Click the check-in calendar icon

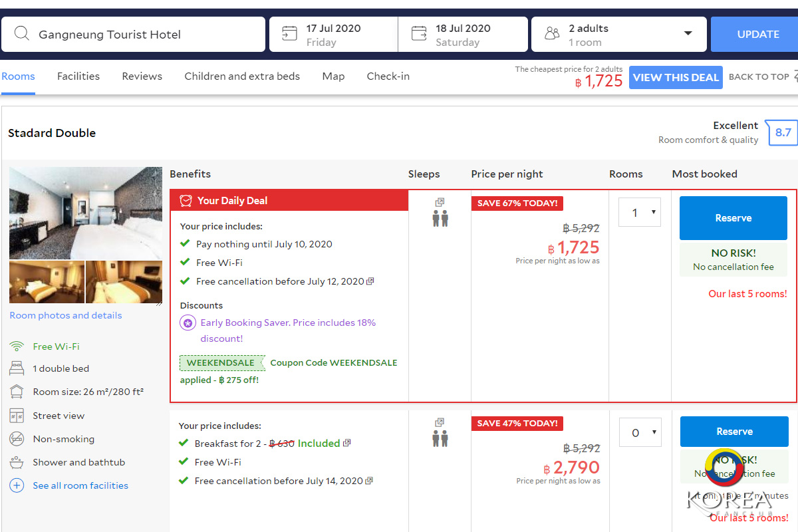pyautogui.click(x=289, y=34)
